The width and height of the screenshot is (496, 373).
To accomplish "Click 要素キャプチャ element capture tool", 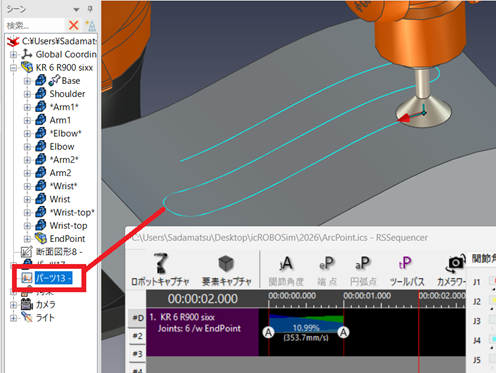I will point(226,270).
